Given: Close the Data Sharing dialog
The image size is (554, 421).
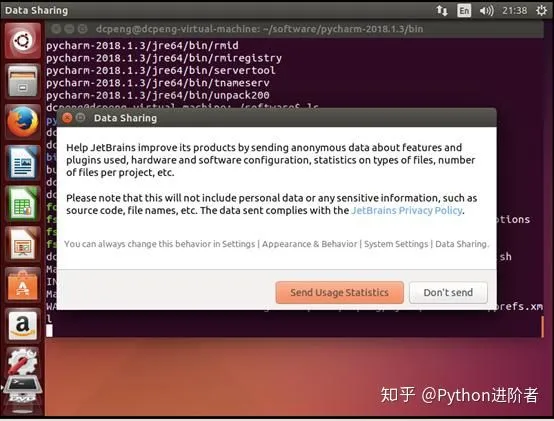Looking at the screenshot, I should pos(67,118).
